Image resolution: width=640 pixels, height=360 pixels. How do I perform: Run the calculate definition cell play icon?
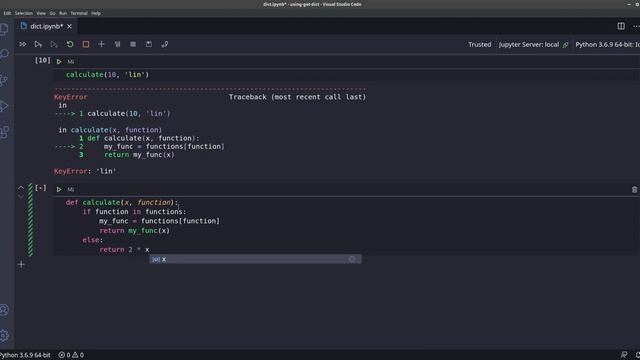(x=59, y=189)
